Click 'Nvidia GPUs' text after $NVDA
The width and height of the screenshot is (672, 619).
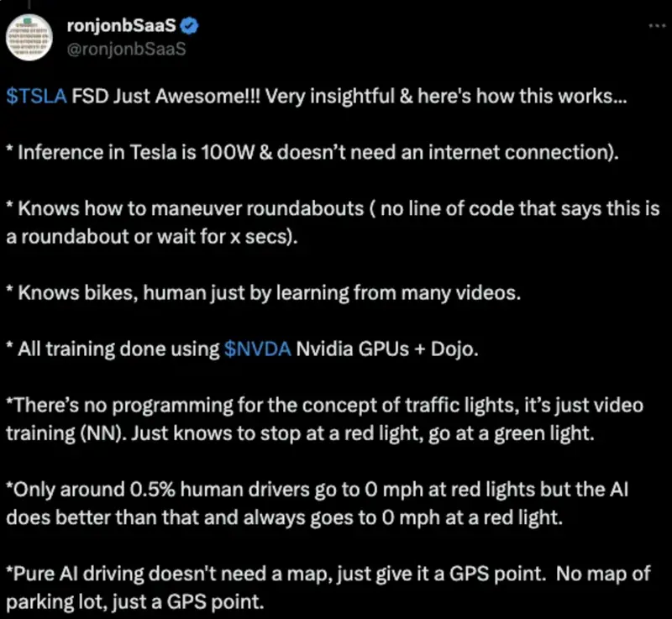(352, 349)
